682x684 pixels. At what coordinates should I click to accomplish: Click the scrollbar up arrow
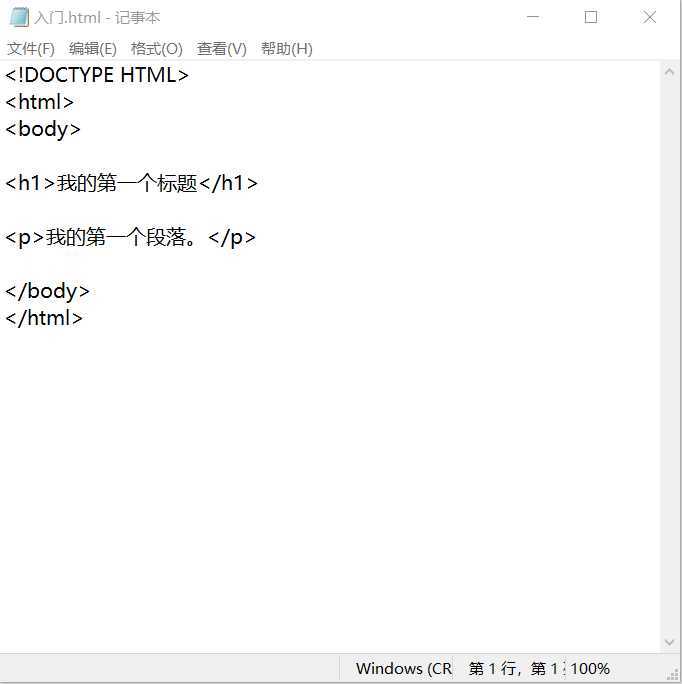click(x=669, y=72)
